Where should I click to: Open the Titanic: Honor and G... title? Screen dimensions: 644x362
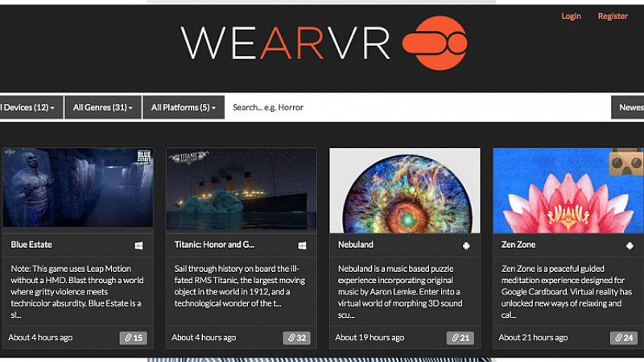tap(214, 245)
